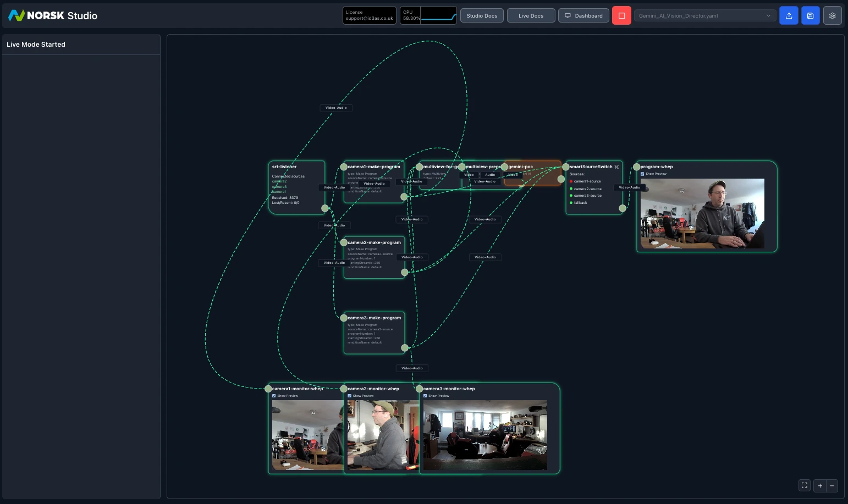Toggle Show Preview on camera3-monitor-whep
Image resolution: width=848 pixels, height=504 pixels.
coord(425,396)
